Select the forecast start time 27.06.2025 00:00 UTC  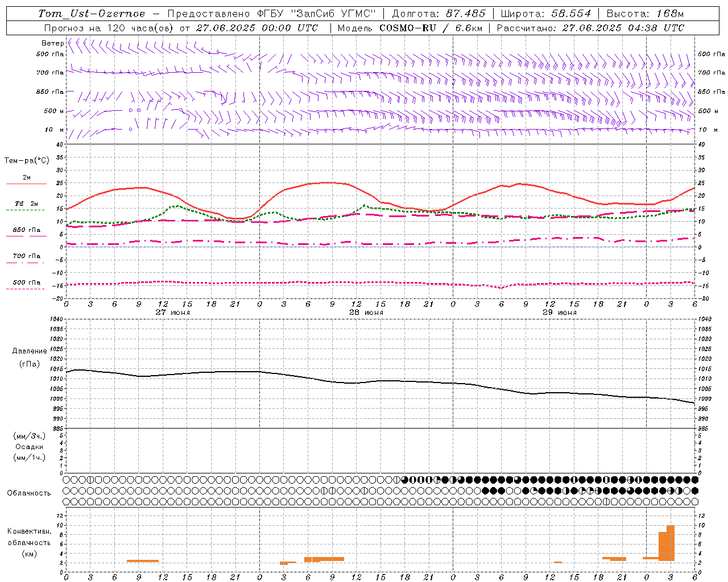click(257, 28)
